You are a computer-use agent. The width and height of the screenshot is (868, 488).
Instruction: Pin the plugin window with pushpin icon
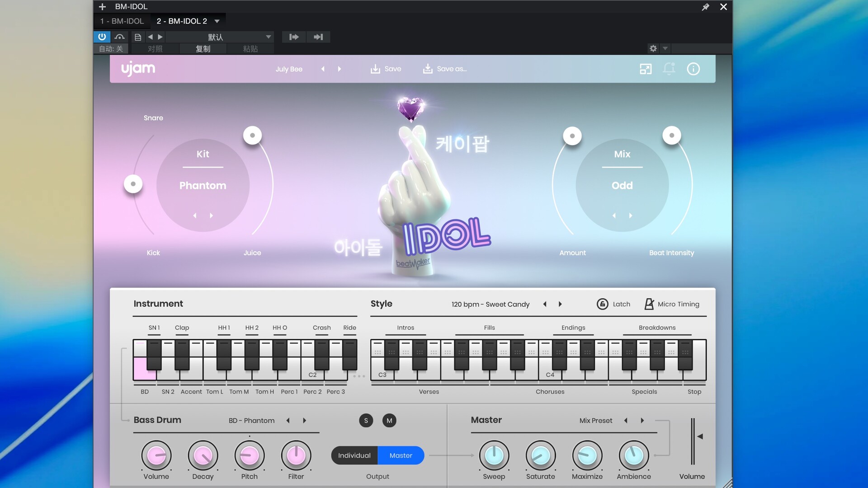point(705,7)
